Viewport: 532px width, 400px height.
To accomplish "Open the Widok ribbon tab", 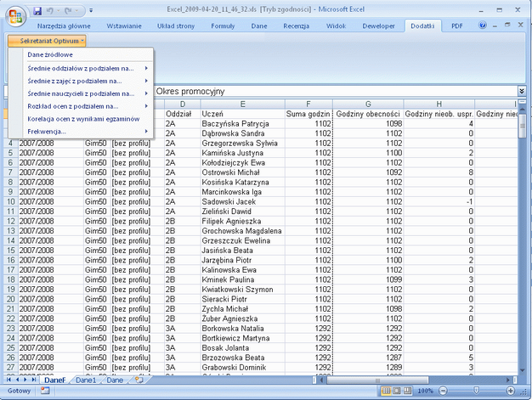I will pos(336,25).
